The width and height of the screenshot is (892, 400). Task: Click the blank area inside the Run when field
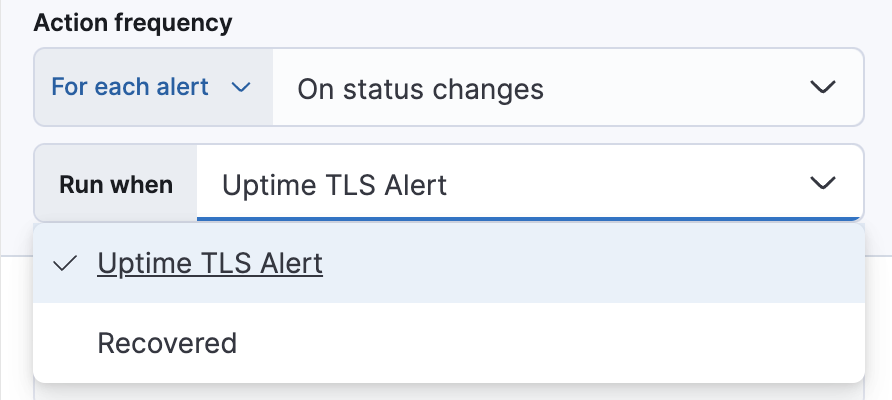coord(620,183)
